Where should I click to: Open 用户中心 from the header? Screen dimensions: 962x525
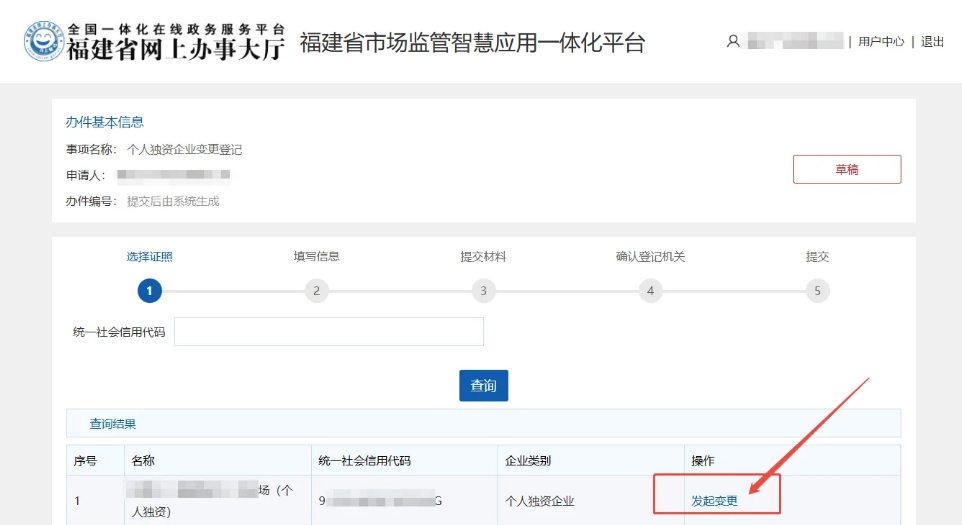click(881, 42)
